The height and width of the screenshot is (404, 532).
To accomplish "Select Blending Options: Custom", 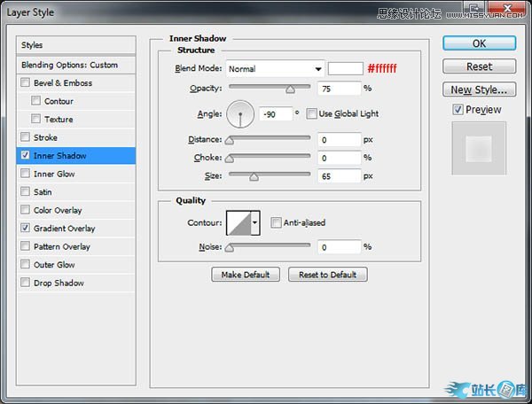I will [76, 65].
